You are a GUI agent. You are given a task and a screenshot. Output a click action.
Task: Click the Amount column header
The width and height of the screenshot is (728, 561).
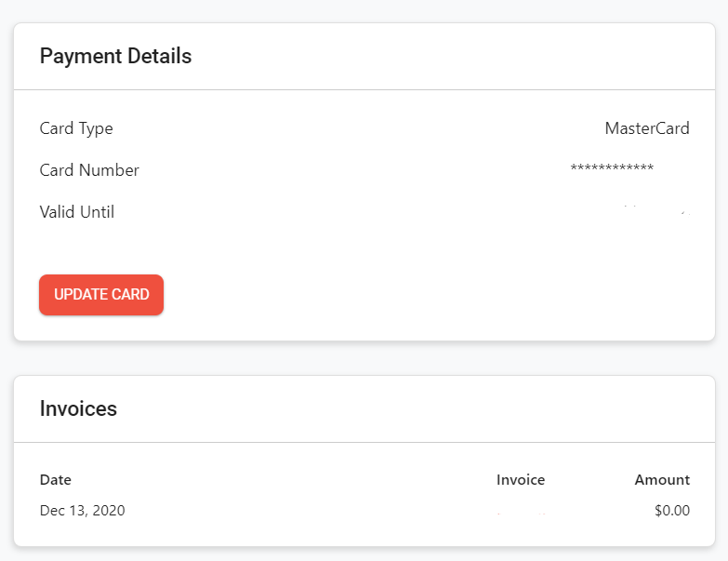[662, 480]
